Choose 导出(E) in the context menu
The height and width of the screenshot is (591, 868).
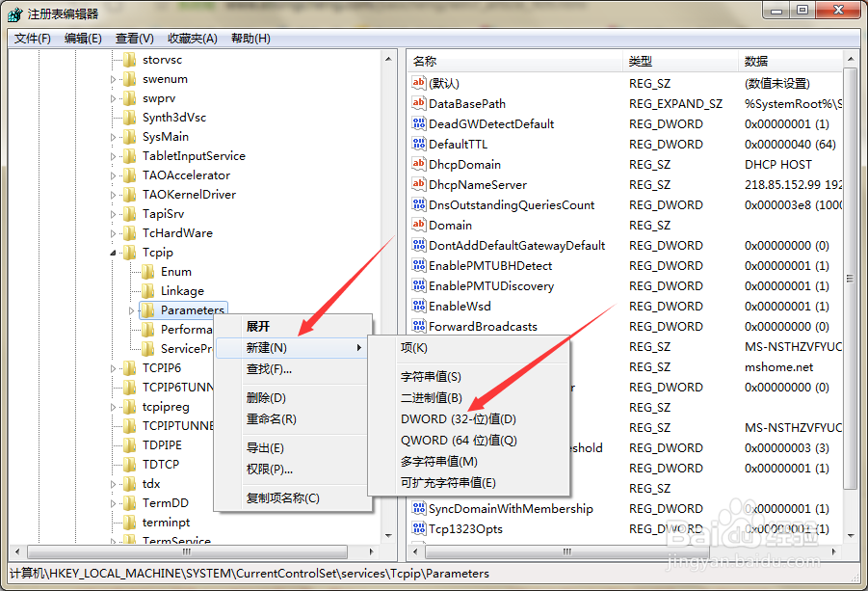(293, 447)
